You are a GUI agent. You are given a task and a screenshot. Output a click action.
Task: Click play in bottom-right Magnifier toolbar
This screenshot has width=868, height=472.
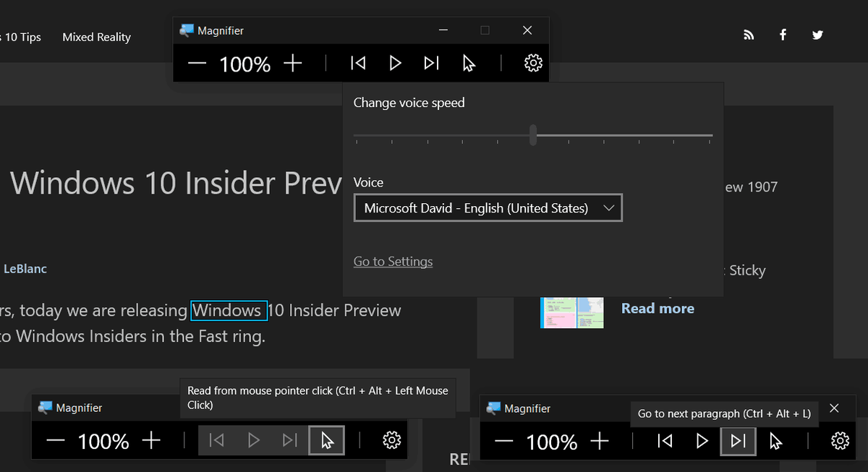point(702,441)
